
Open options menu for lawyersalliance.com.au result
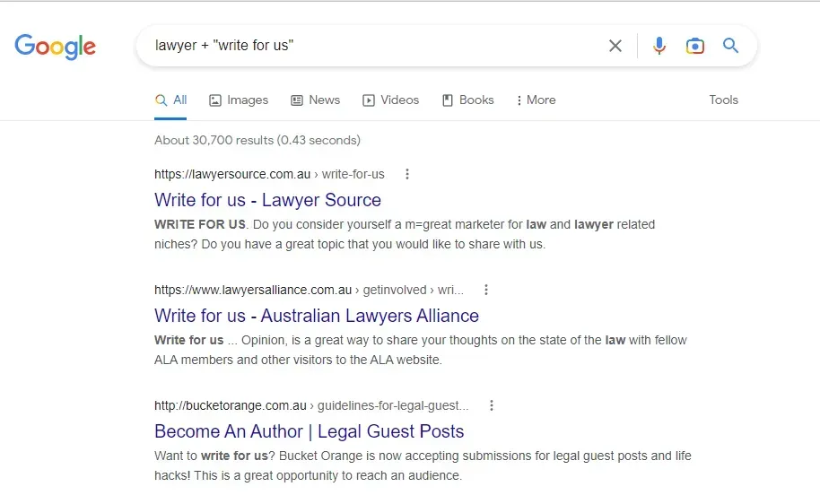point(486,290)
